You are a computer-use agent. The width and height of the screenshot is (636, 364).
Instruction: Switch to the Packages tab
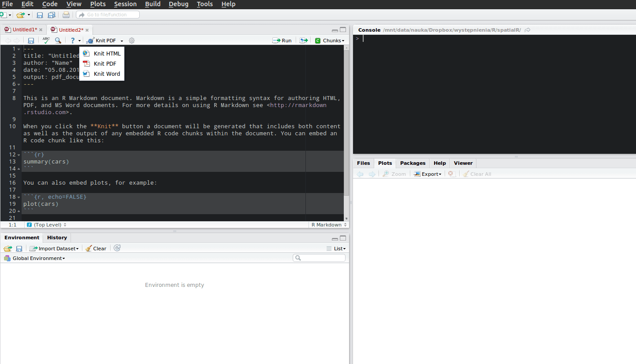pyautogui.click(x=413, y=163)
